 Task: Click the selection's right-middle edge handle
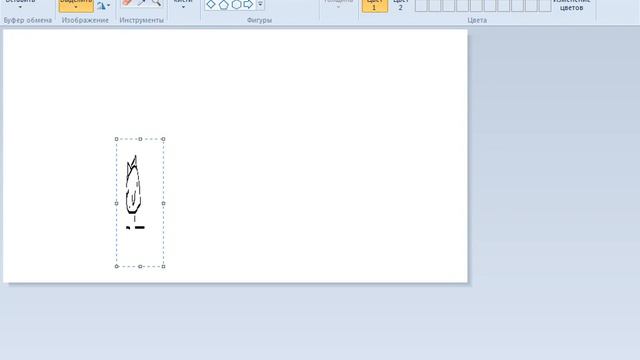pyautogui.click(x=163, y=203)
